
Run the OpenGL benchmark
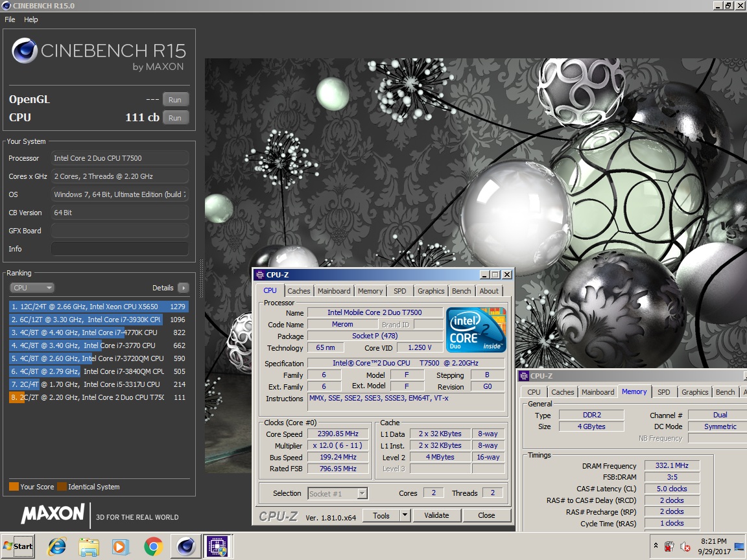[x=175, y=100]
